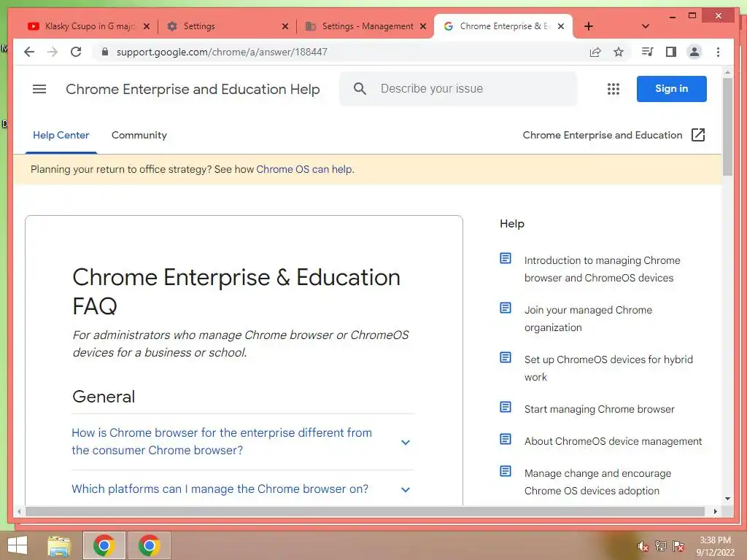Open Introduction to managing Chrome browser article
This screenshot has width=747, height=560.
pos(602,269)
